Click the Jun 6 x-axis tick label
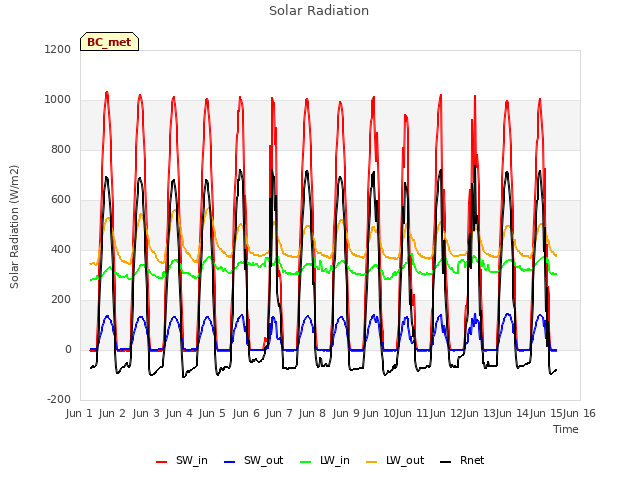 tap(246, 413)
